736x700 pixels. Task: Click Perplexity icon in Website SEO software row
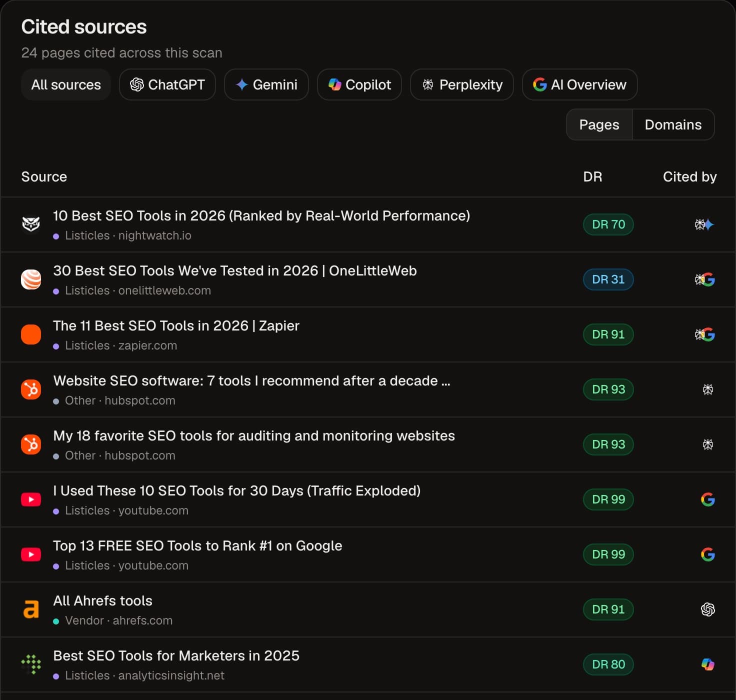[708, 389]
